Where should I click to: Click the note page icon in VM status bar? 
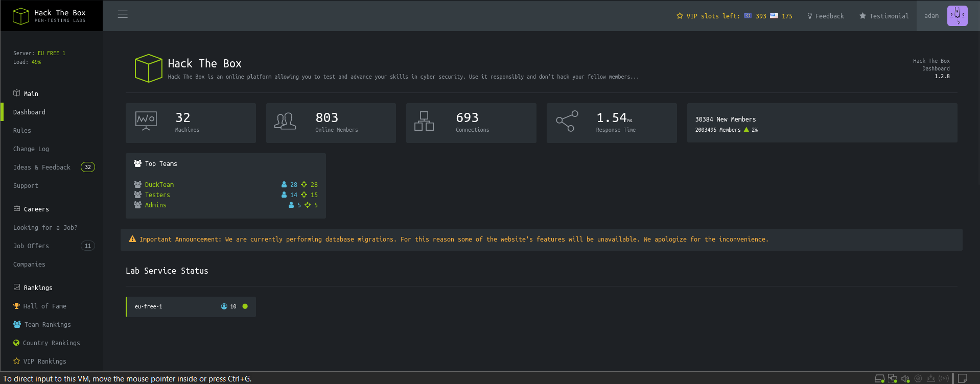(x=963, y=378)
